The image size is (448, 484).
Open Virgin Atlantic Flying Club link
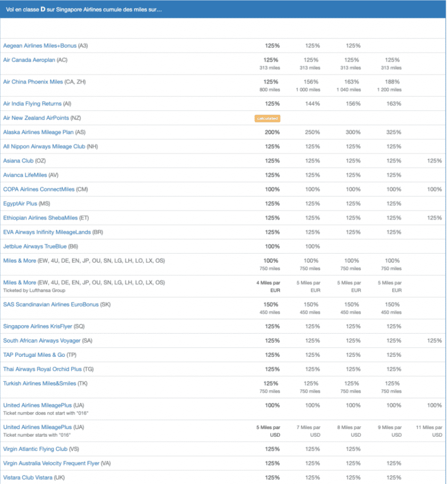tap(35, 449)
